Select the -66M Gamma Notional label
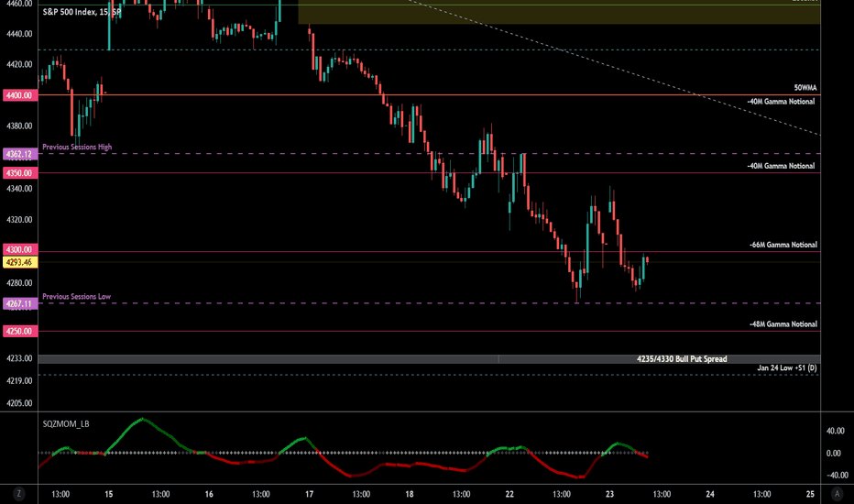854x504 pixels. [x=783, y=246]
